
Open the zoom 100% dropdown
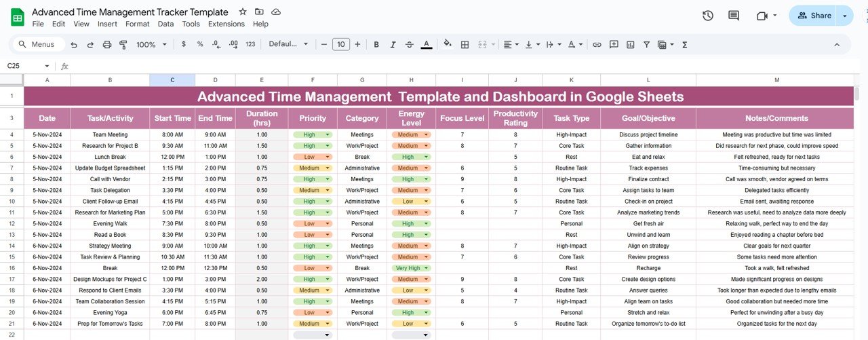coord(150,45)
